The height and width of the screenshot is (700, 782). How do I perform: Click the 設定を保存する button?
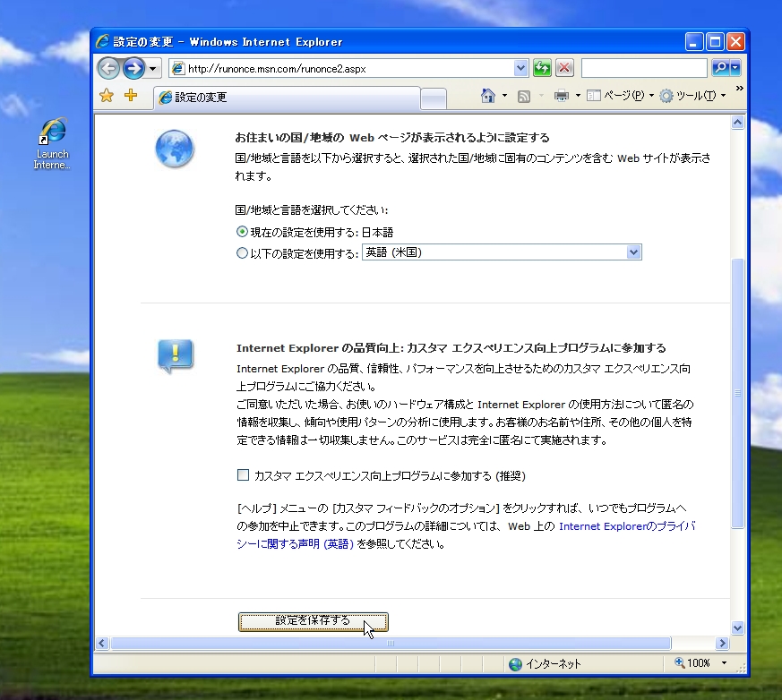pyautogui.click(x=314, y=621)
